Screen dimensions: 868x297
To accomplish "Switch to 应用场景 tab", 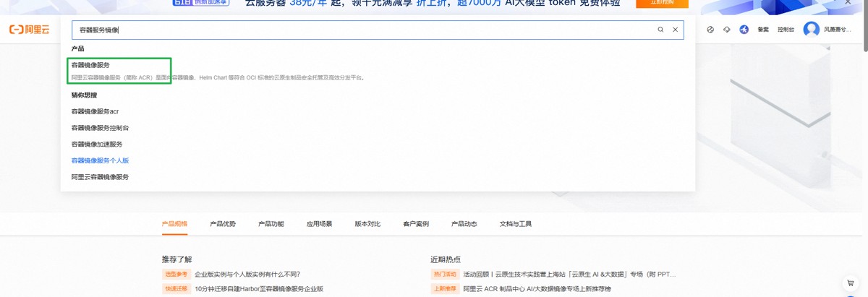I will tap(319, 224).
